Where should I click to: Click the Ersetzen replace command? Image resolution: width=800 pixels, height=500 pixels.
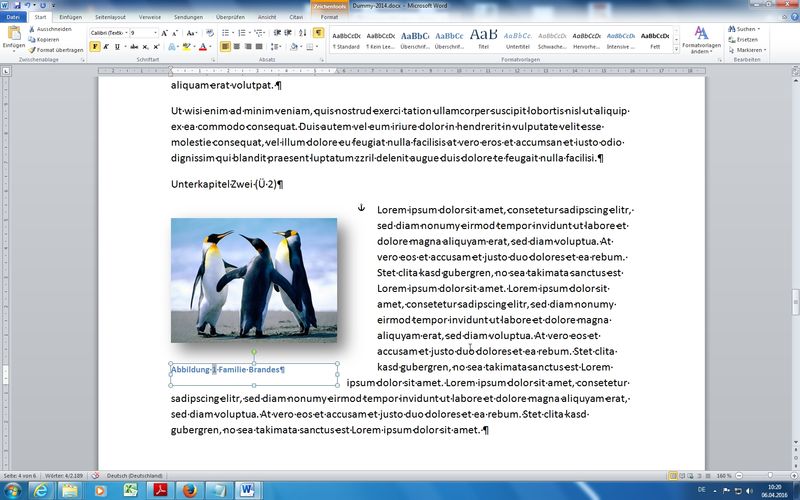(x=743, y=39)
